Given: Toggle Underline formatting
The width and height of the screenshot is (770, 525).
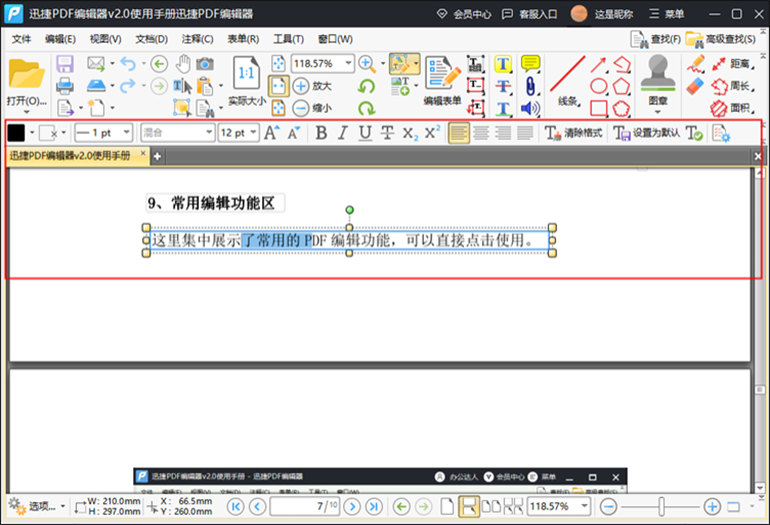Looking at the screenshot, I should tap(365, 133).
